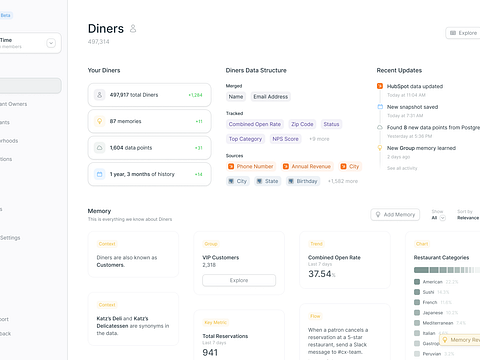Image resolution: width=480 pixels, height=360 pixels.
Task: Click the Add Memory button
Action: 395,215
